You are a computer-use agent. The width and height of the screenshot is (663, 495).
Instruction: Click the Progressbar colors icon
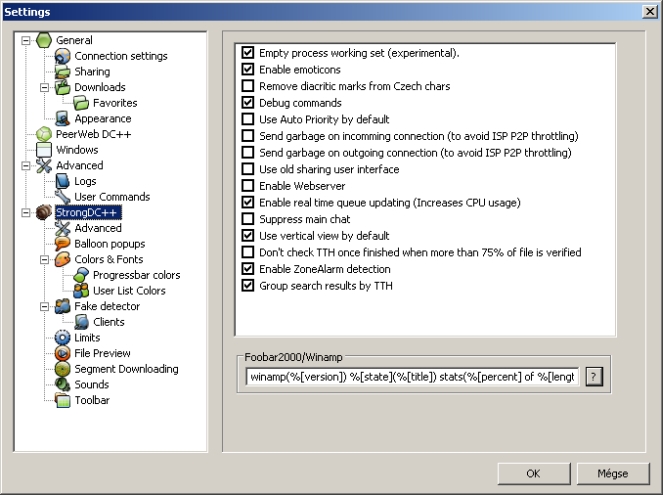[82, 275]
